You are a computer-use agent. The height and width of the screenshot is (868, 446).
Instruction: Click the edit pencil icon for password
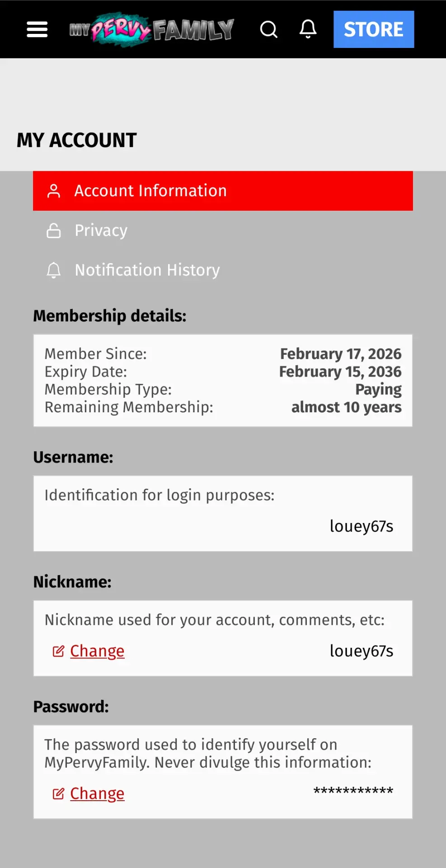tap(59, 793)
